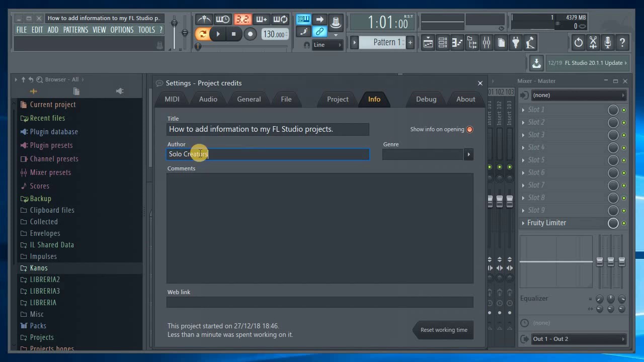Image resolution: width=644 pixels, height=362 pixels.
Task: Select the Browser plugin filter icon
Action: pos(120,91)
